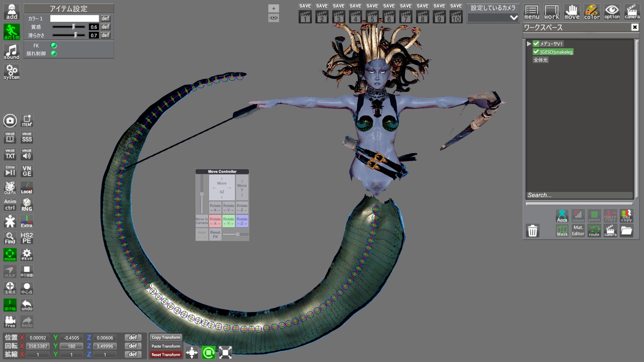Image resolution: width=644 pixels, height=362 pixels.
Task: Click the Copy Transform button
Action: click(166, 338)
